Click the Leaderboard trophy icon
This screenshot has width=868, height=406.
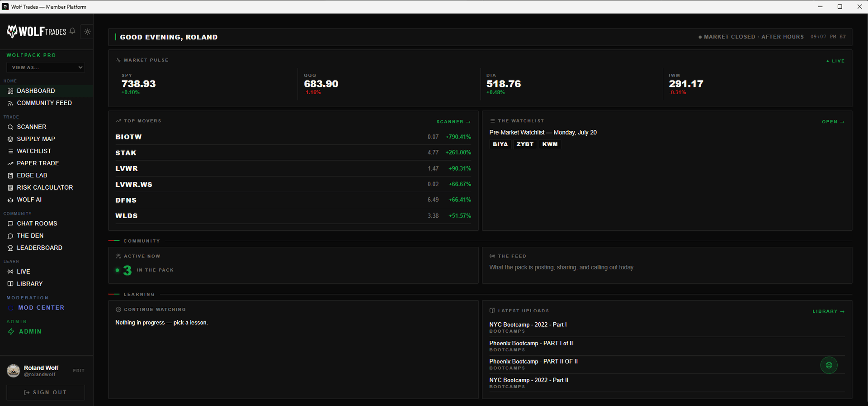pos(10,248)
